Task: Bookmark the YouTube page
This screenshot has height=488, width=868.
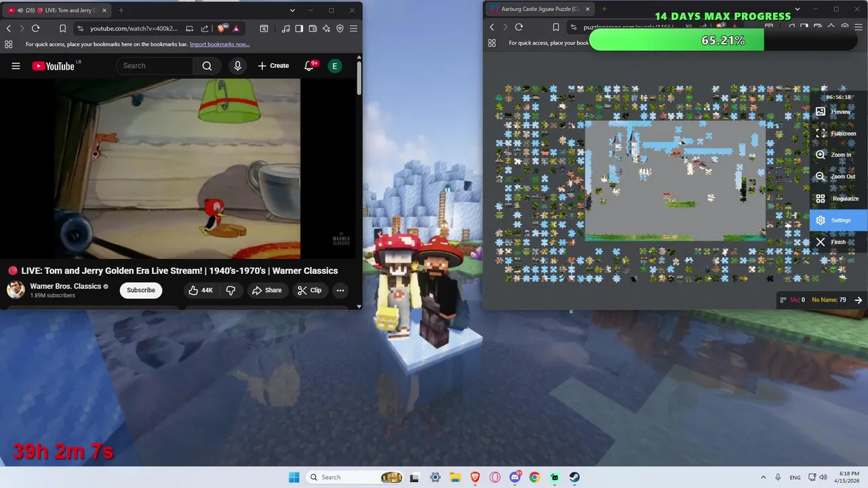Action: [62, 28]
